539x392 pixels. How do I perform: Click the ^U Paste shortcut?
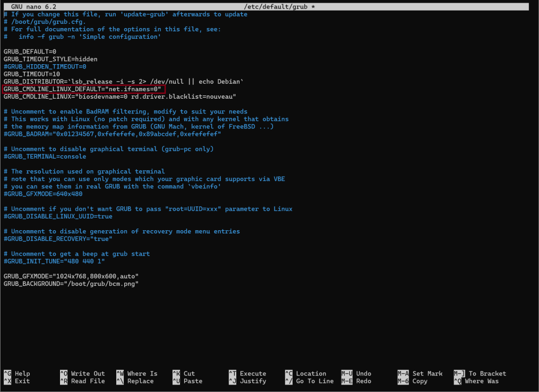pos(187,381)
